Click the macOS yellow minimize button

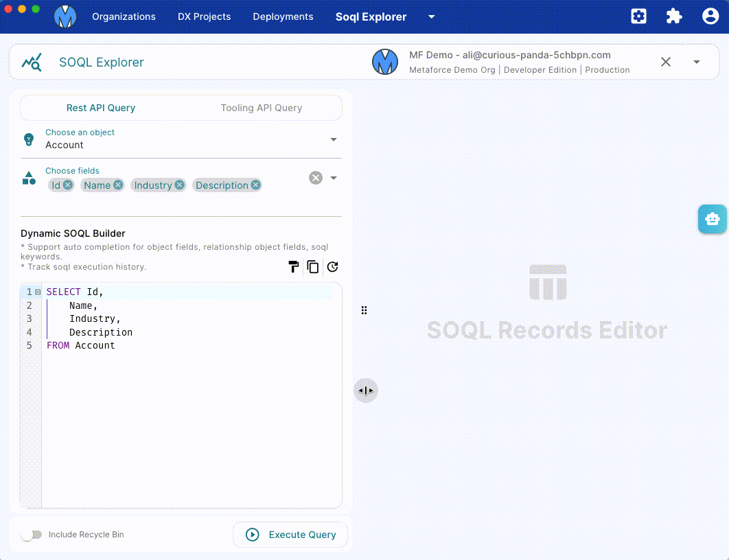(22, 9)
